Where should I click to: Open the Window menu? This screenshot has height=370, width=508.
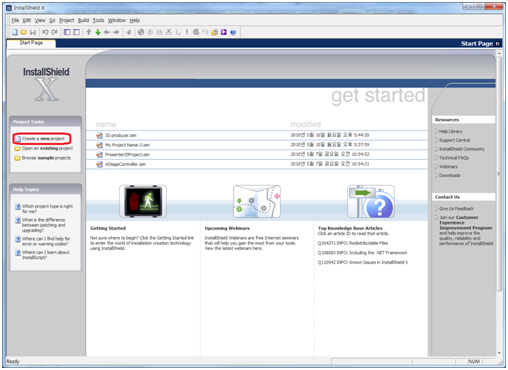[x=117, y=20]
